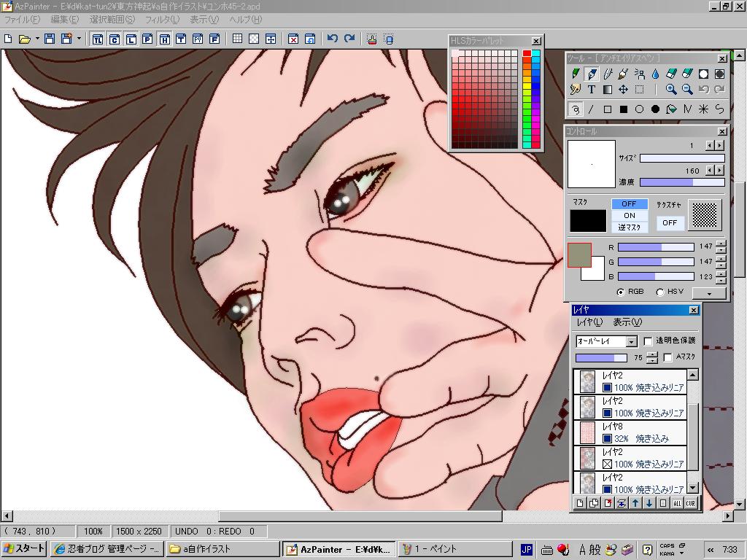Select the Text tool in tool panel
Viewport: 747px width, 560px height.
(592, 90)
